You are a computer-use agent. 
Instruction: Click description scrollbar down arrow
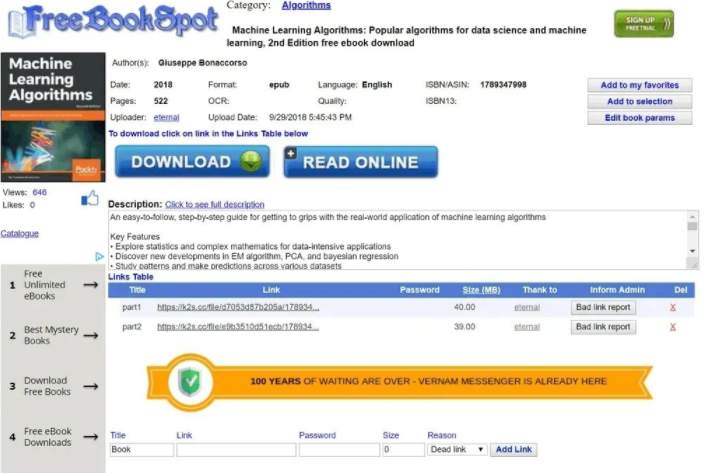point(692,251)
